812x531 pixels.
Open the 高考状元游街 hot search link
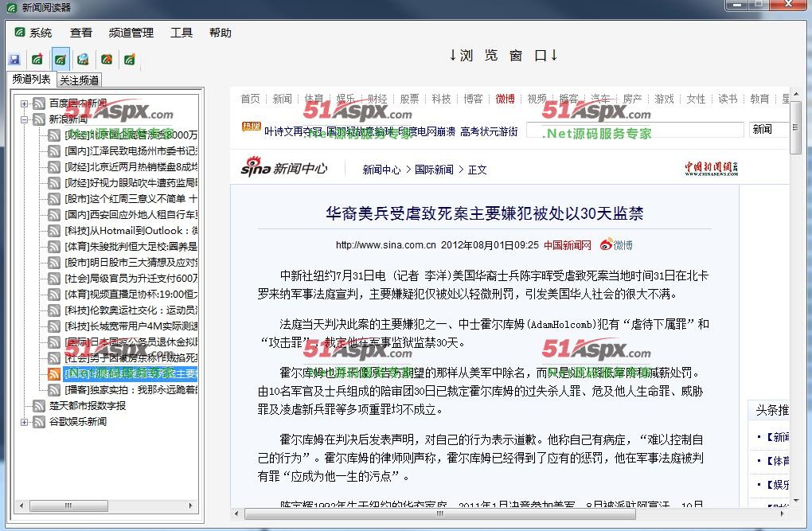click(489, 131)
